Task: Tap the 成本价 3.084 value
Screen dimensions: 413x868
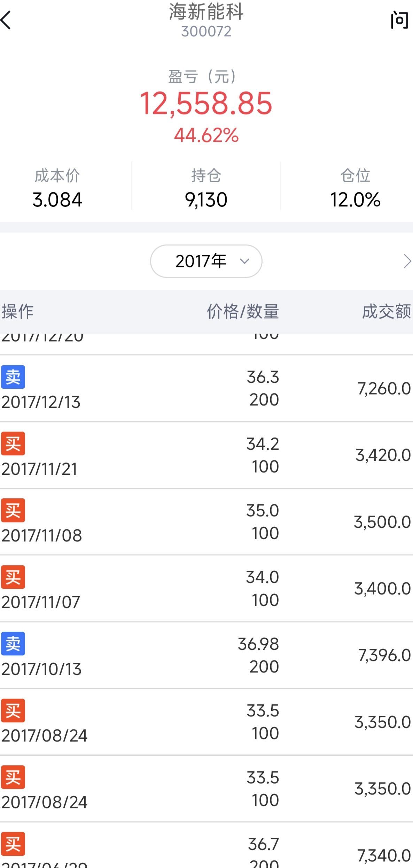Action: 57,200
